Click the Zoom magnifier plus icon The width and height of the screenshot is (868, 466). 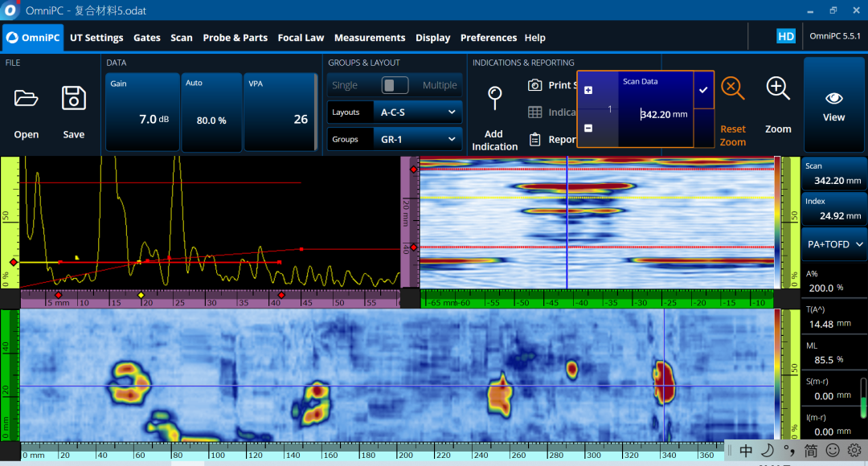point(778,88)
